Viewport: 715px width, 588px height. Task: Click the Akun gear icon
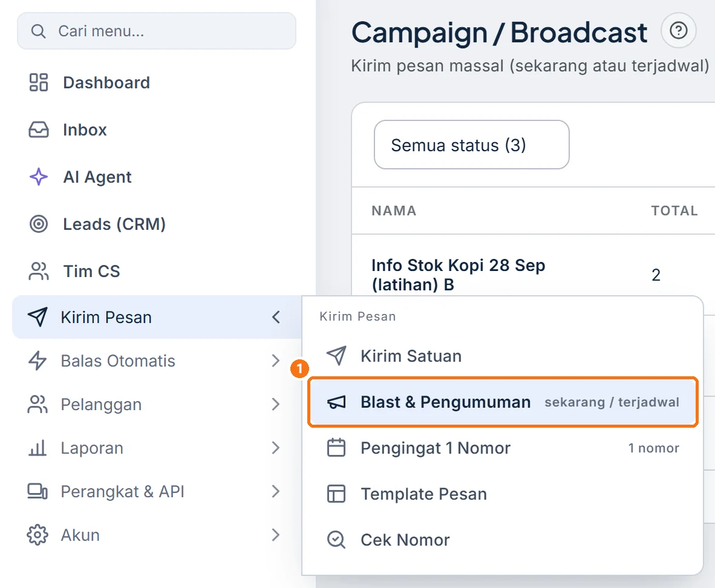tap(38, 535)
